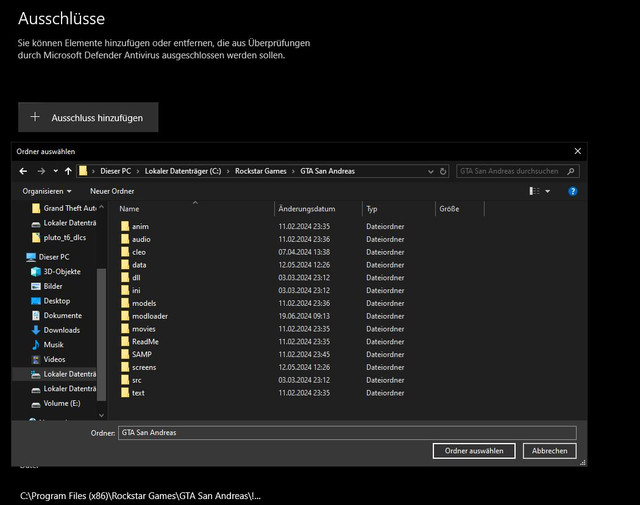Expand address bar history dropdown
Image resolution: width=640 pixels, height=505 pixels.
pyautogui.click(x=431, y=171)
